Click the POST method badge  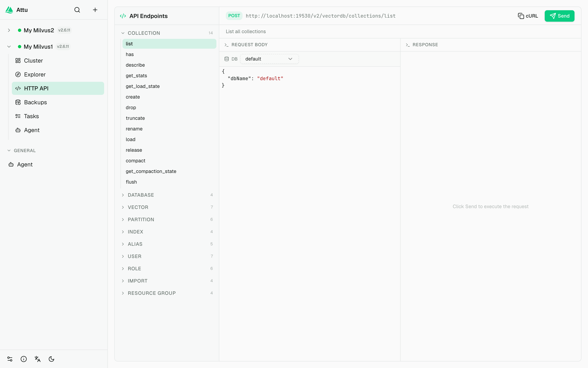point(234,16)
